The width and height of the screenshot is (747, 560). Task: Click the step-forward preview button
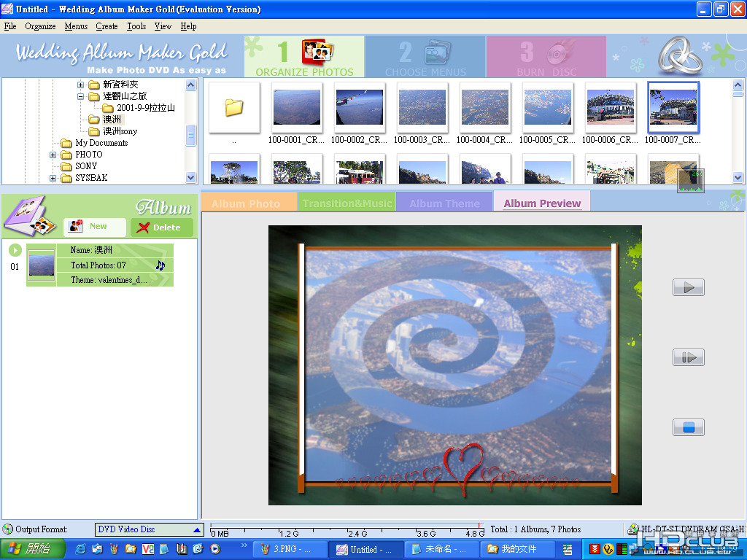[x=689, y=357]
